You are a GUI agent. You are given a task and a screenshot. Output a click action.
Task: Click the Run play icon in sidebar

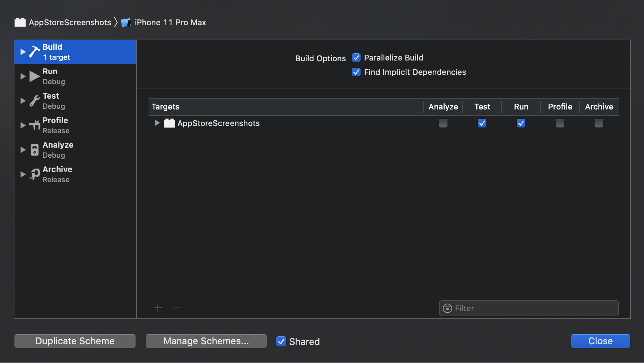(x=34, y=76)
